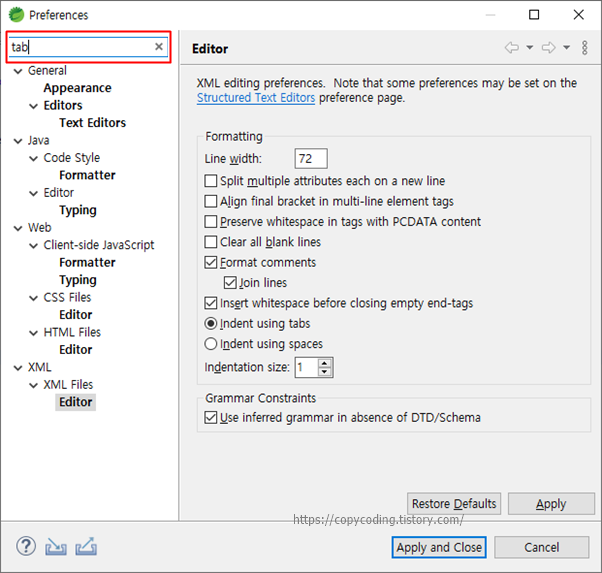Image resolution: width=602 pixels, height=573 pixels.
Task: Collapse the Client-side JavaScript node
Action: coord(34,245)
